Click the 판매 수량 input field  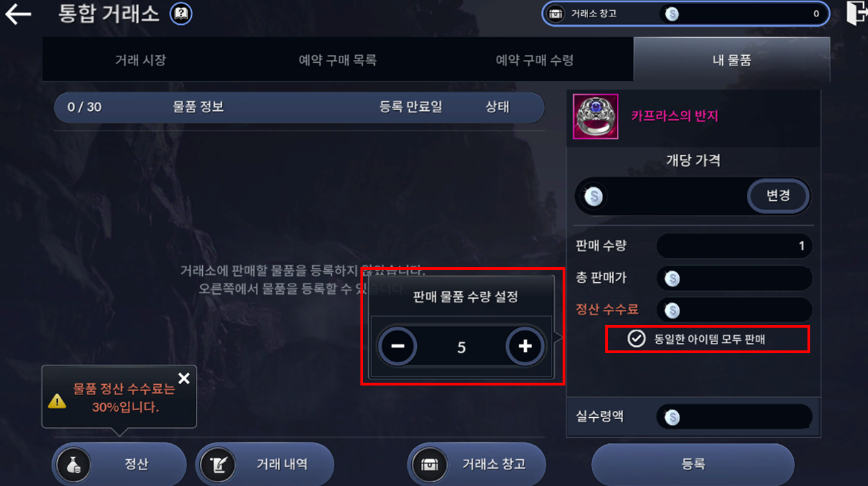click(x=734, y=246)
